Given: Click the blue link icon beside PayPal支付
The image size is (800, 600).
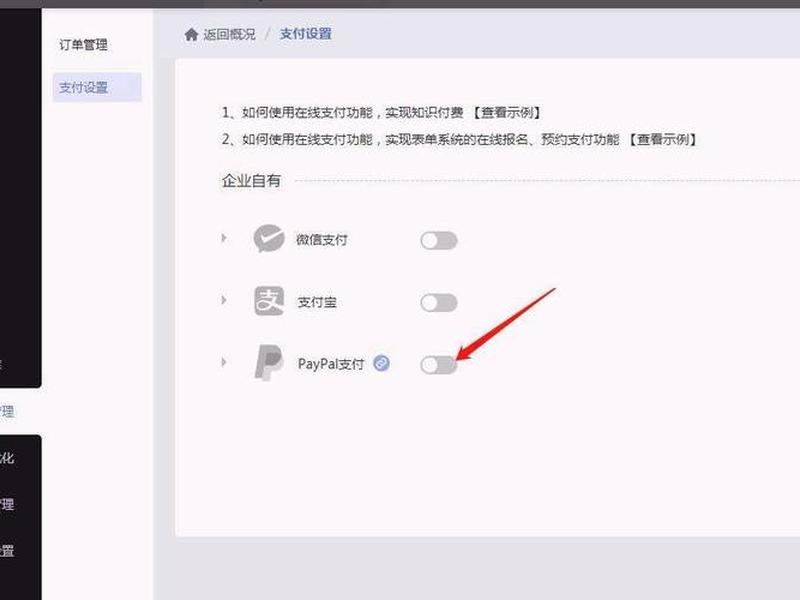Looking at the screenshot, I should [x=381, y=363].
